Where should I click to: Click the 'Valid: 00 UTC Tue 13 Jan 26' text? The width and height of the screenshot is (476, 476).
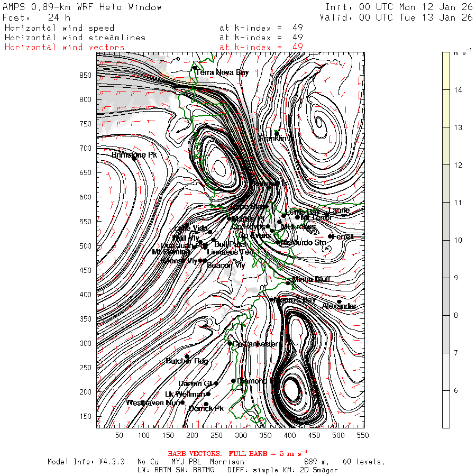396,17
